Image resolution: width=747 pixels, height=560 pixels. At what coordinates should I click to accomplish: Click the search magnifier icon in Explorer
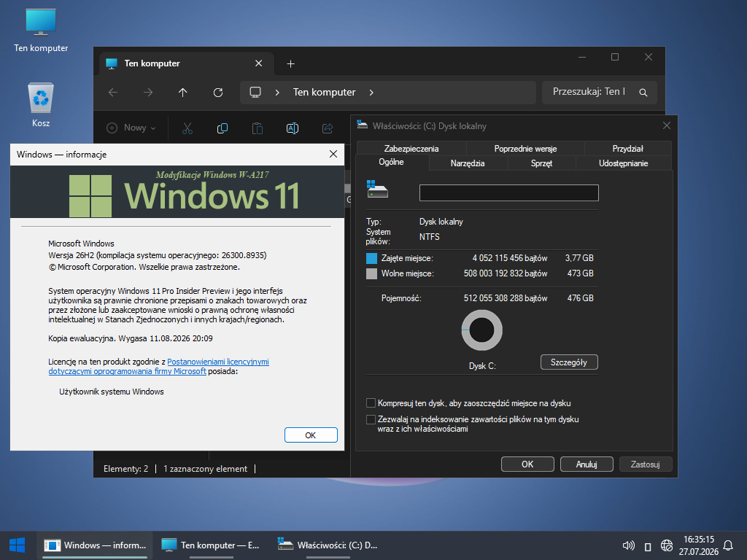click(643, 93)
